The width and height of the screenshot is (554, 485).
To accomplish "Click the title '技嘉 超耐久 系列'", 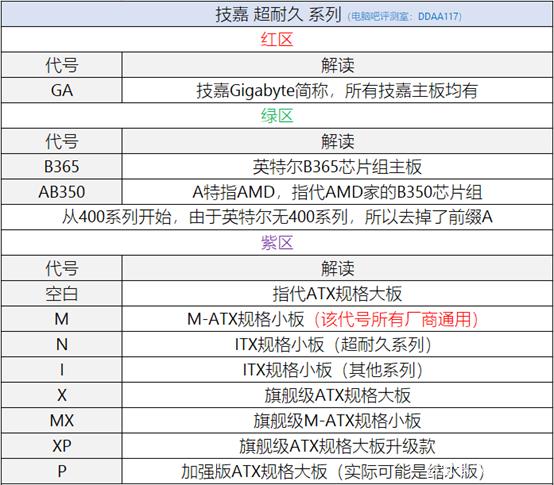I will pyautogui.click(x=278, y=15).
